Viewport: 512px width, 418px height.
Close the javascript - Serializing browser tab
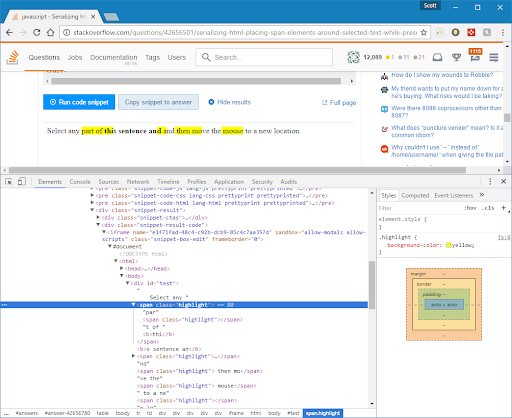point(93,17)
